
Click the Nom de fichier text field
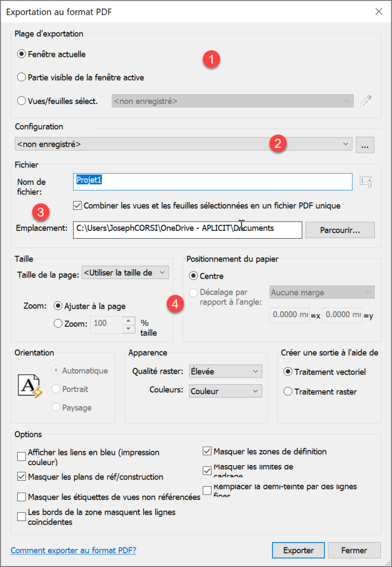213,182
